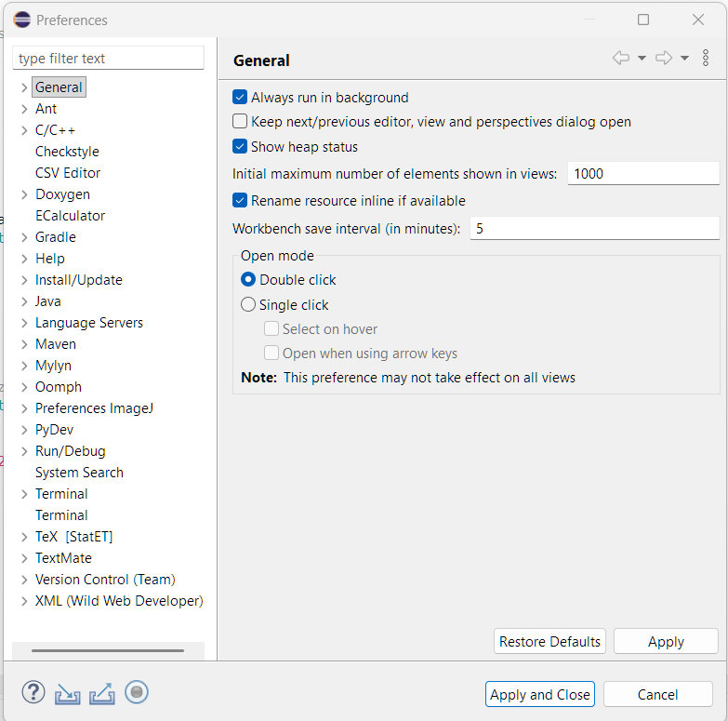The height and width of the screenshot is (721, 728).
Task: Click the Apply and Close button
Action: [539, 694]
